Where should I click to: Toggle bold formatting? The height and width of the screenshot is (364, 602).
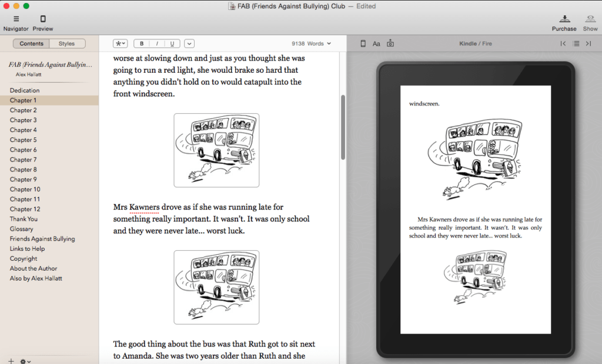[x=142, y=43]
